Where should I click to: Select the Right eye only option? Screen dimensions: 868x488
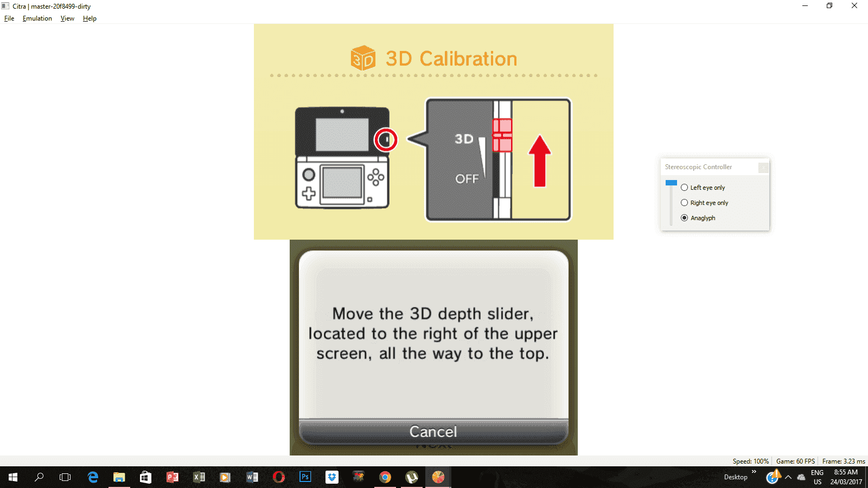705,203
